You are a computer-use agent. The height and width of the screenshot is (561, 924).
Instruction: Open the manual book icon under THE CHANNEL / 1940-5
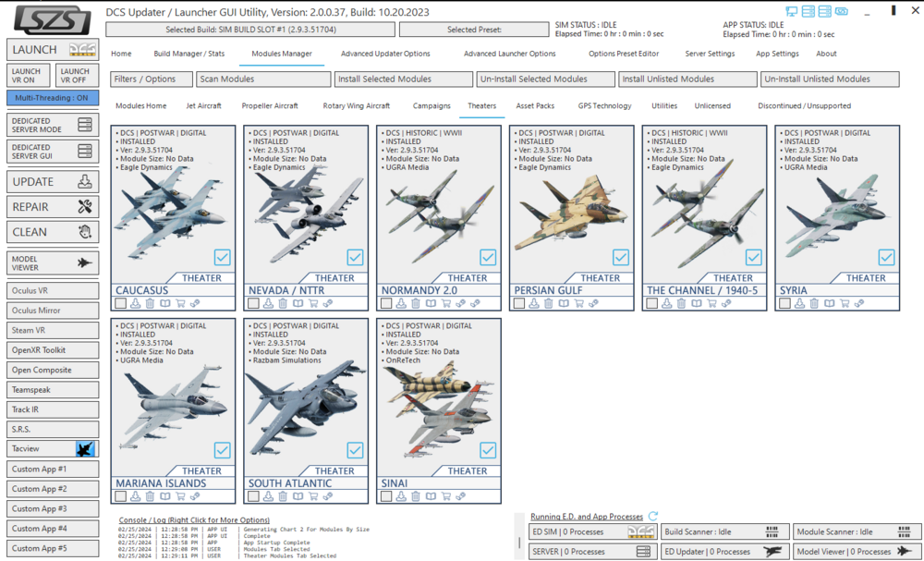pyautogui.click(x=697, y=303)
